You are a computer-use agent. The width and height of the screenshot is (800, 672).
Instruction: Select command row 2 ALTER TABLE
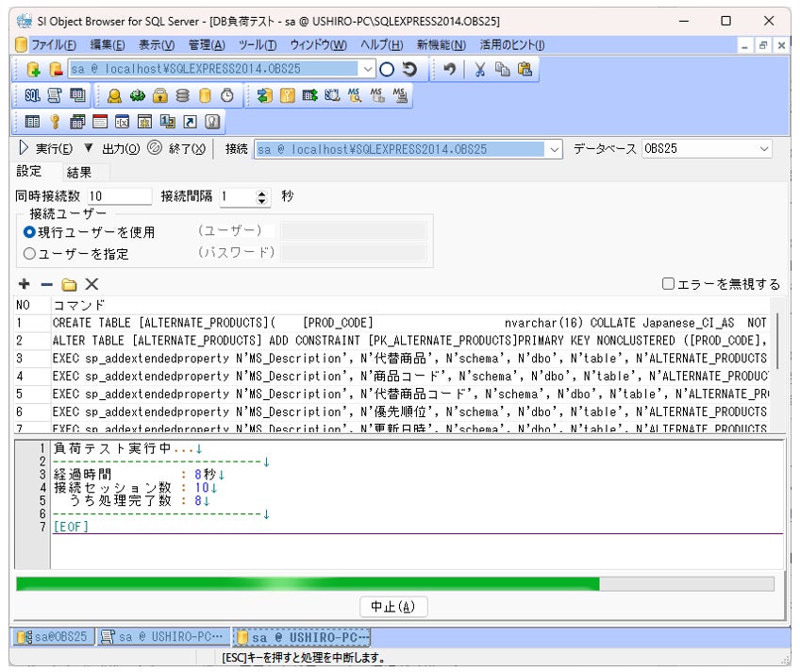392,341
